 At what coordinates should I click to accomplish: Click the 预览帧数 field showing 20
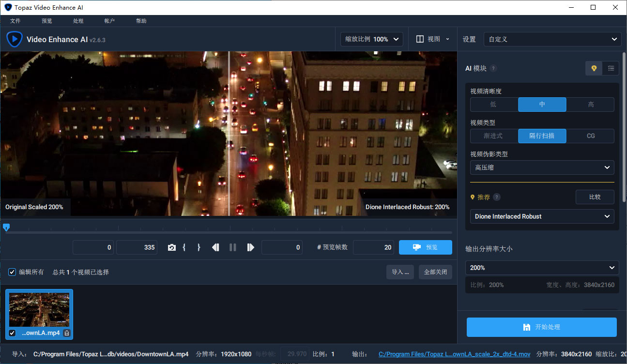(x=374, y=247)
